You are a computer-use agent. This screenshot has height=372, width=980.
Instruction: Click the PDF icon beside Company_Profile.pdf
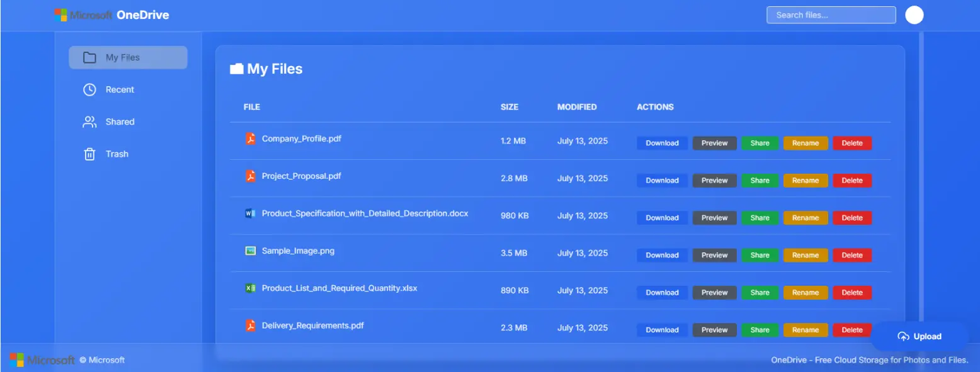250,138
